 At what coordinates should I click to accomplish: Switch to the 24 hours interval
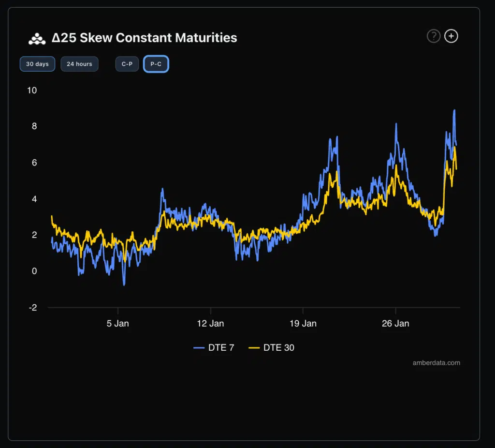click(x=79, y=64)
